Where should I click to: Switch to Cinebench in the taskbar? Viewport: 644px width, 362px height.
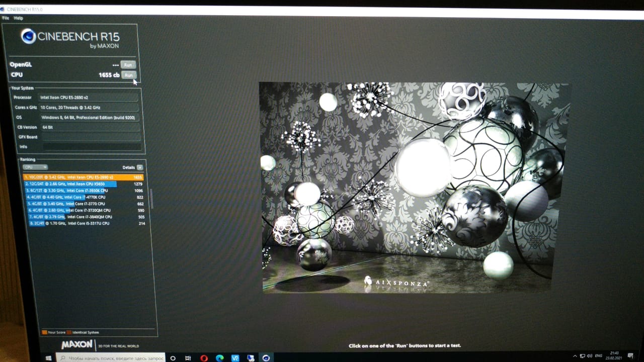pos(266,358)
